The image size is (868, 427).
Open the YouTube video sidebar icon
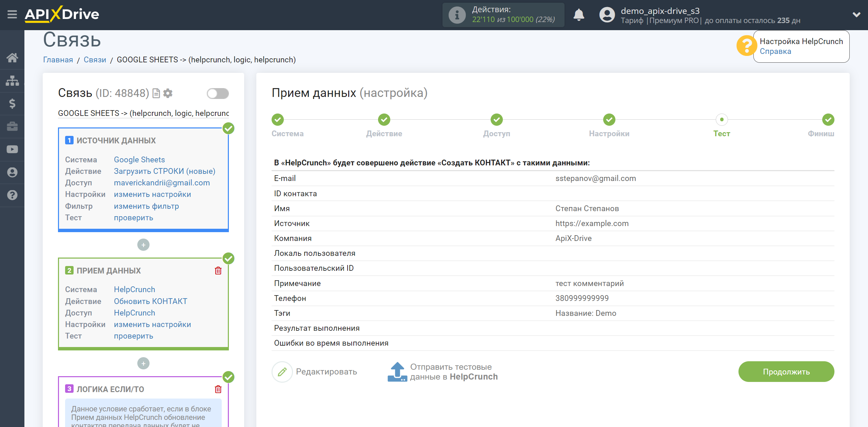[12, 149]
